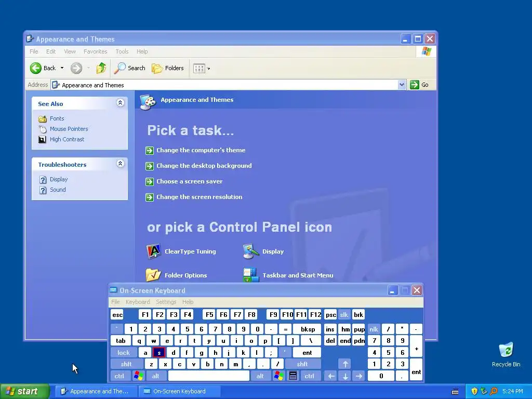Switch to On-Screen Keyboard taskbar button
This screenshot has height=399, width=532.
click(180, 391)
